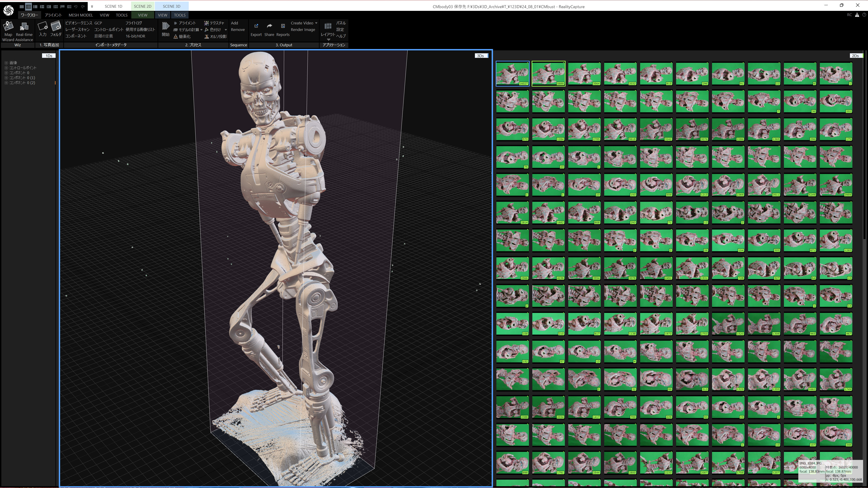Simplify the mesh with 簡素化
This screenshot has width=868, height=488.
pos(182,36)
